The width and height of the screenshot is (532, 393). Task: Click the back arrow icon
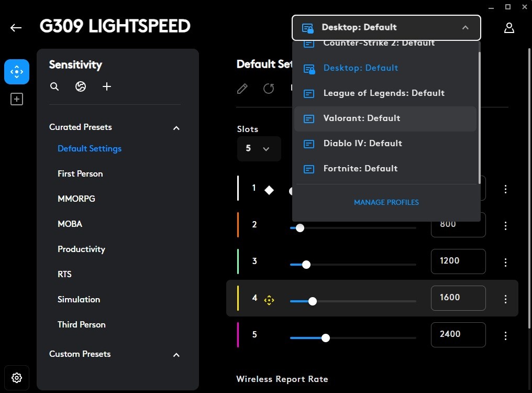tap(16, 28)
